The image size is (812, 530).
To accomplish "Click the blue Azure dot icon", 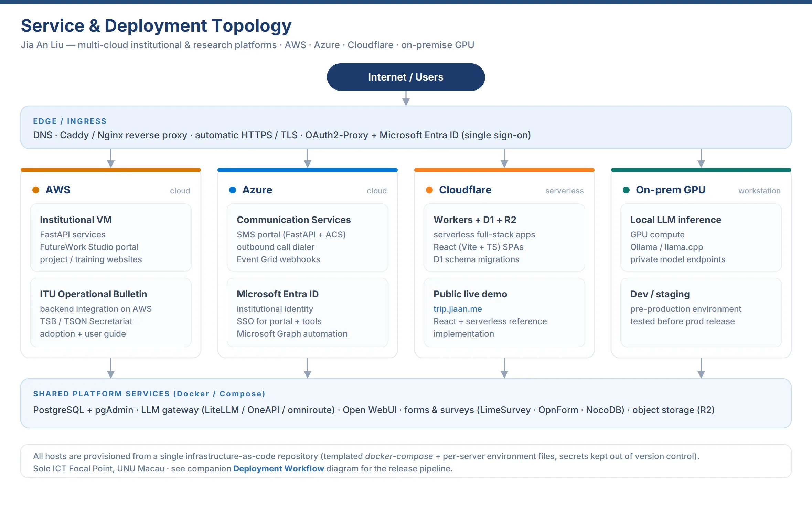I will (233, 190).
